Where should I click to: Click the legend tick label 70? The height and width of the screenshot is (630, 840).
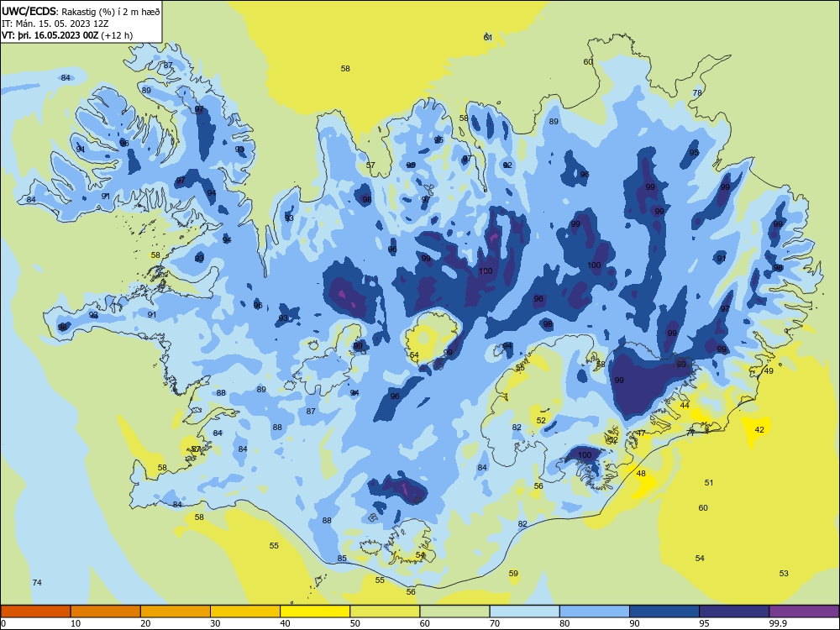[x=495, y=623]
